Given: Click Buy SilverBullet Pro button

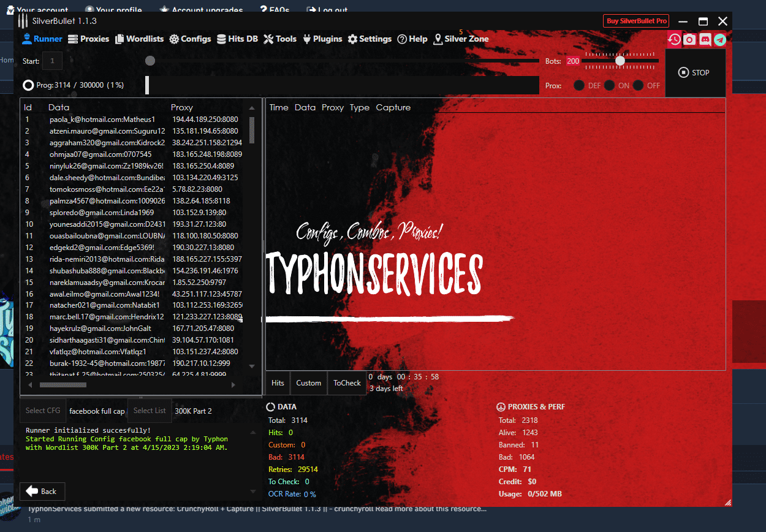Looking at the screenshot, I should click(x=636, y=21).
